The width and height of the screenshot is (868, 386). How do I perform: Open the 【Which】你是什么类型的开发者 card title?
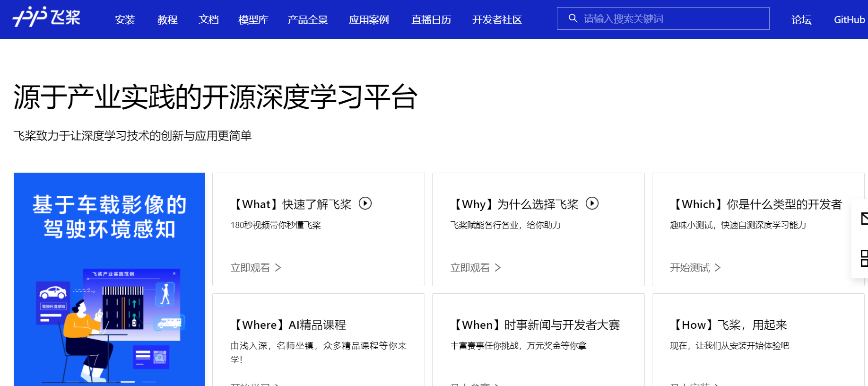coord(756,204)
